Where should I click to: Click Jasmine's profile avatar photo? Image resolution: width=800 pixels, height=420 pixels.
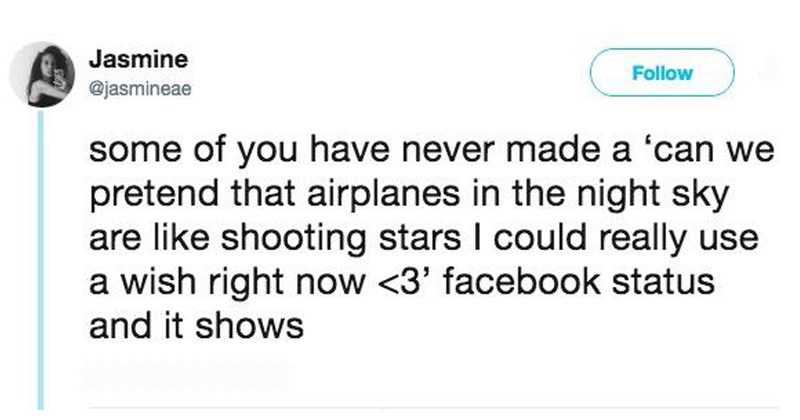[42, 70]
